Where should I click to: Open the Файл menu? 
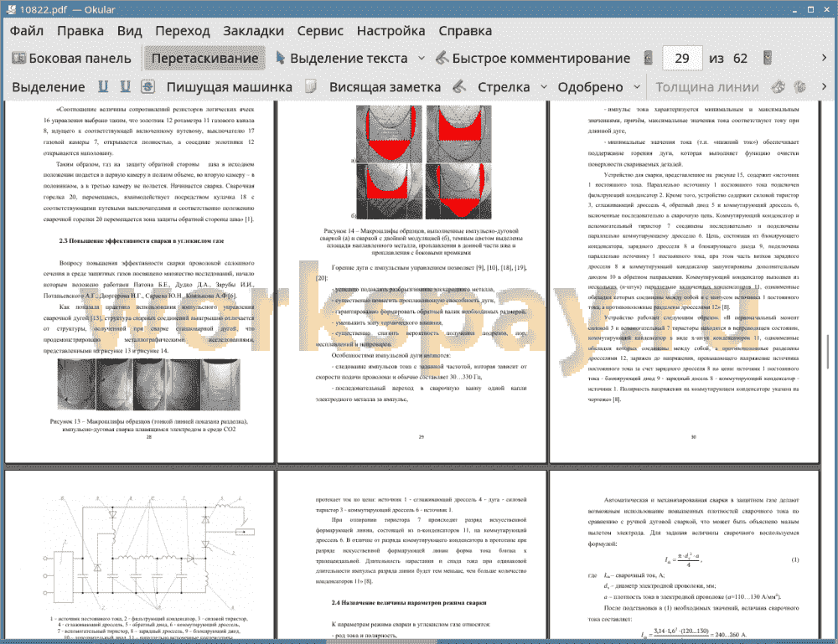coord(27,31)
